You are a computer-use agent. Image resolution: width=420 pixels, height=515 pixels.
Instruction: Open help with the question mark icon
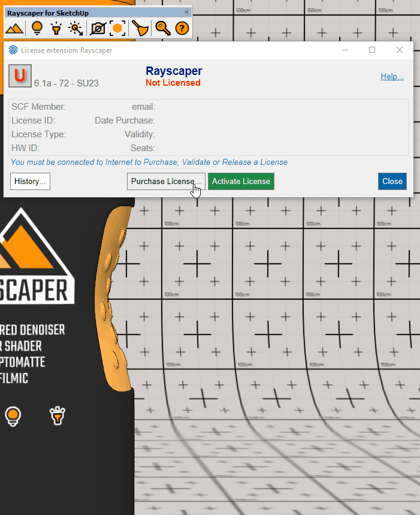(x=182, y=28)
